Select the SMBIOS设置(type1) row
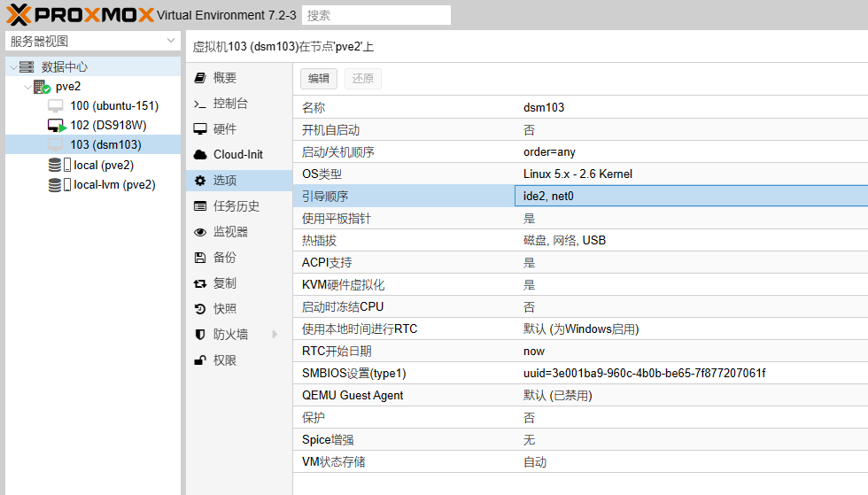Viewport: 868px width, 495px height. click(x=580, y=373)
